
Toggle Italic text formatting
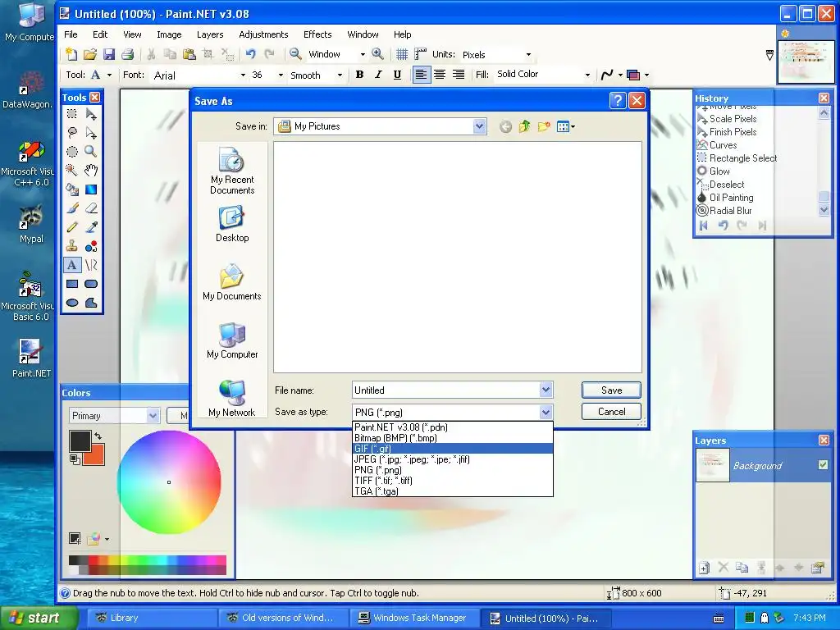[378, 75]
